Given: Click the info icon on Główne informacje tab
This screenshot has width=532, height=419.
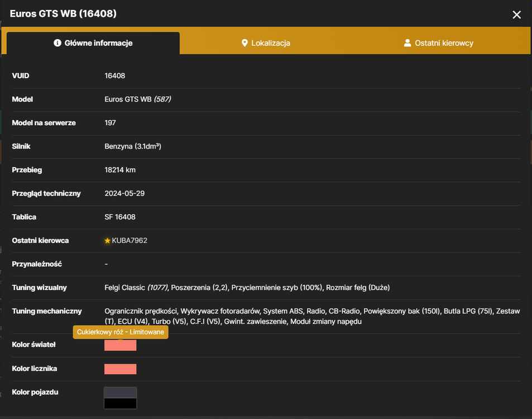Looking at the screenshot, I should point(57,43).
